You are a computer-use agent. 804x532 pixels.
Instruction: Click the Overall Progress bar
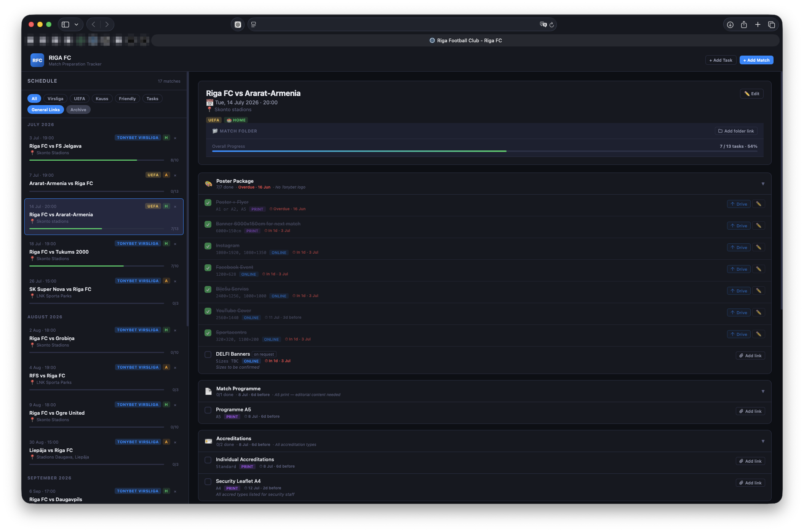click(x=484, y=151)
